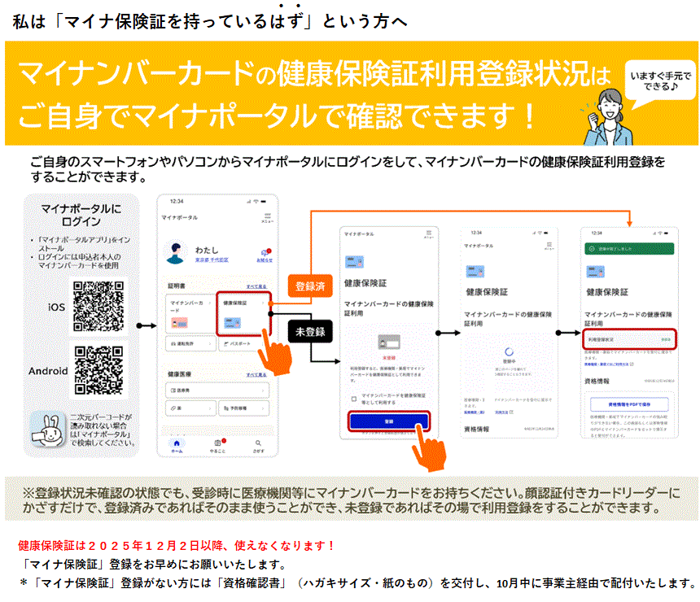Click the Mynaportal rabbit mascot icon
Screen dimensions: 700x602
point(47,429)
